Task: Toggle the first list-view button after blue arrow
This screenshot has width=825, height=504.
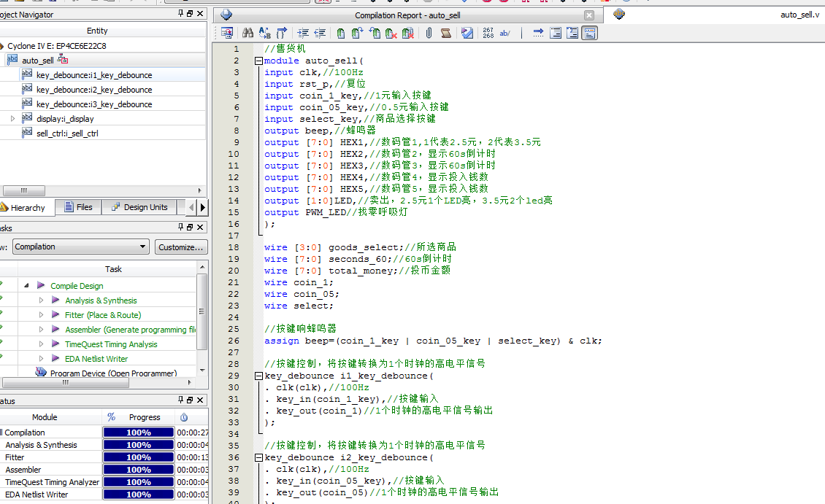Action: [555, 33]
